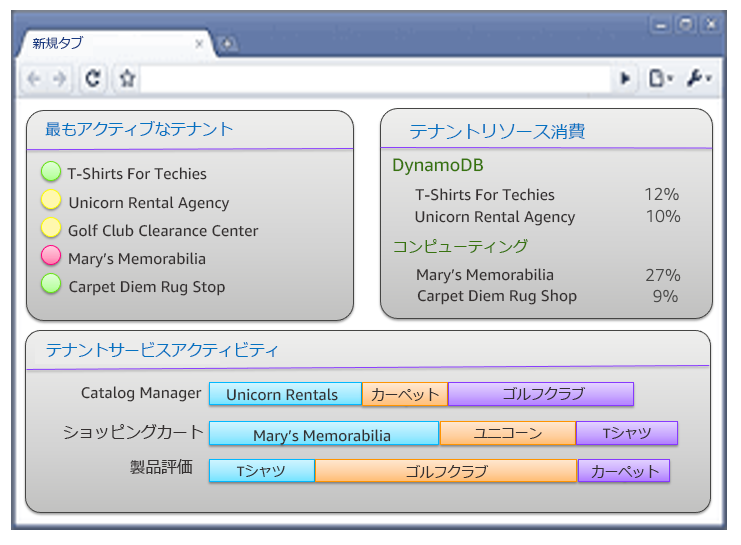Screen dimensions: 741x545
Task: Open the page menu dropdown icon
Action: tap(660, 78)
